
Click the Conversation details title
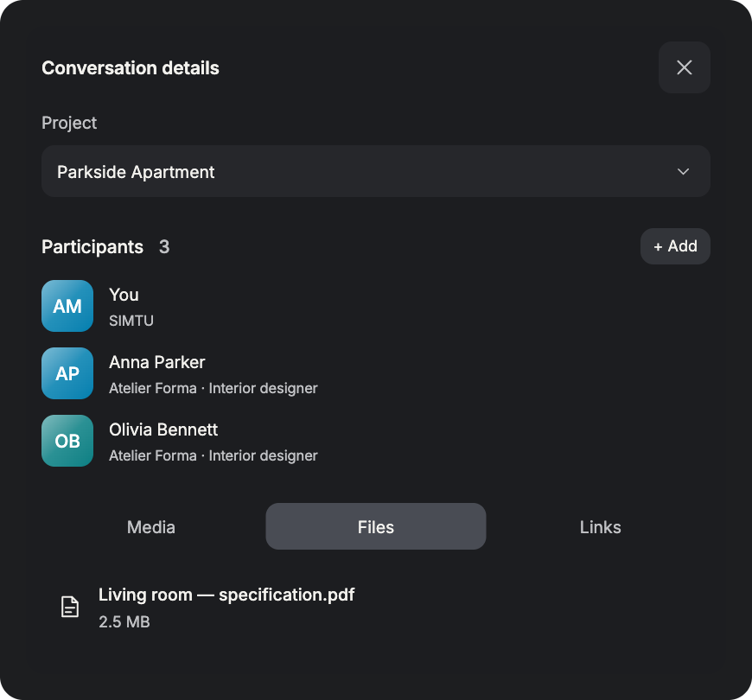coord(131,68)
